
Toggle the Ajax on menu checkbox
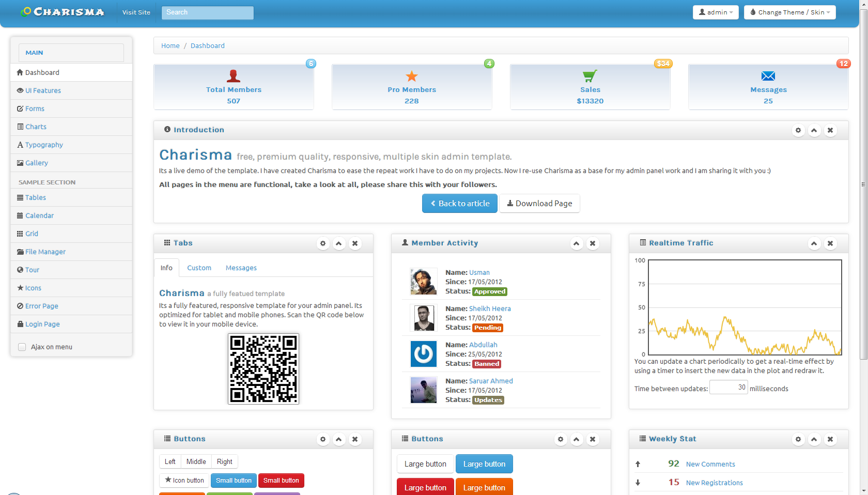click(22, 347)
